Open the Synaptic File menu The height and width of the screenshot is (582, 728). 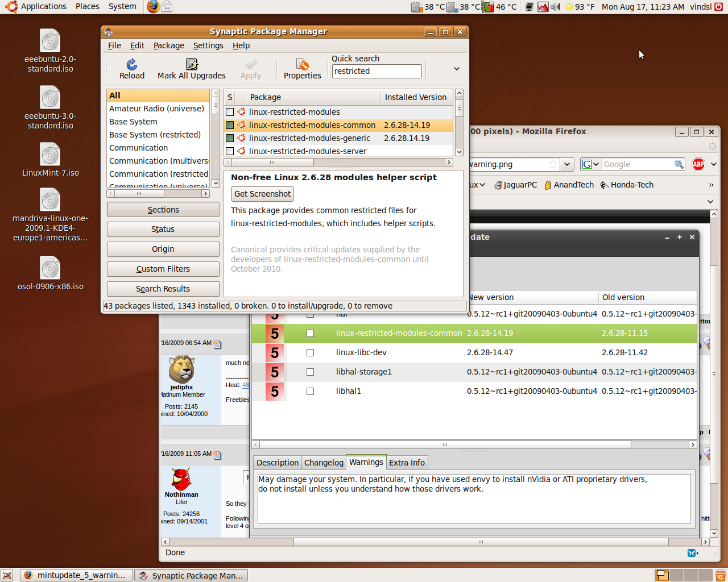(114, 45)
